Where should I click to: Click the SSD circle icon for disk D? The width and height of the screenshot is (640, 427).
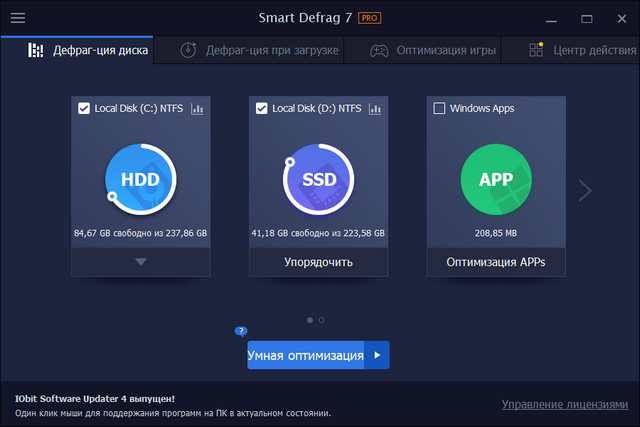point(318,180)
